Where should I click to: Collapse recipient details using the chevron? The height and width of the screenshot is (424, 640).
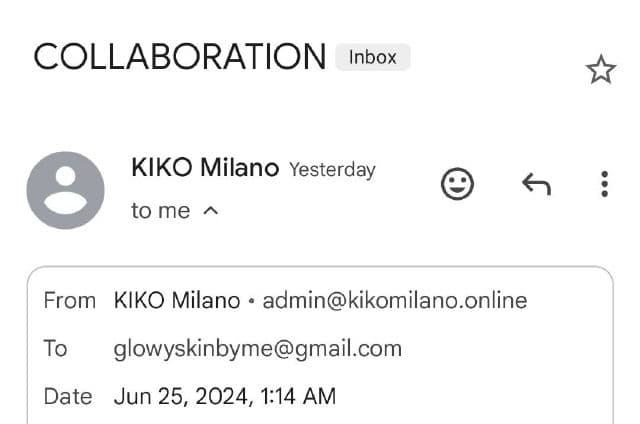pyautogui.click(x=210, y=211)
